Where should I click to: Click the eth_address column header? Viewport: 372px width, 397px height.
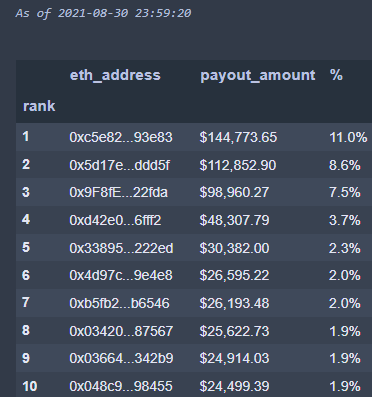115,75
